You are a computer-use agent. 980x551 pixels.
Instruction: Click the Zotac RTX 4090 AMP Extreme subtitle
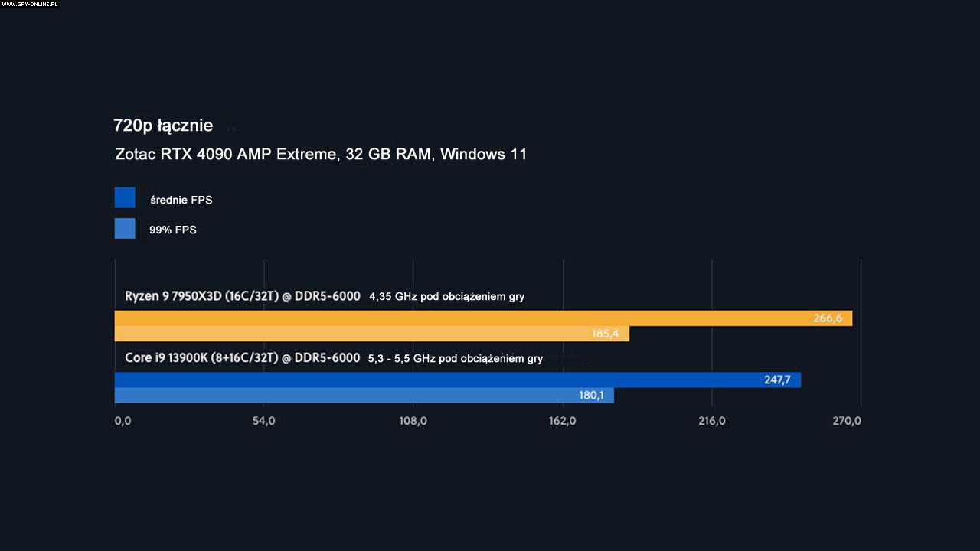tap(321, 155)
